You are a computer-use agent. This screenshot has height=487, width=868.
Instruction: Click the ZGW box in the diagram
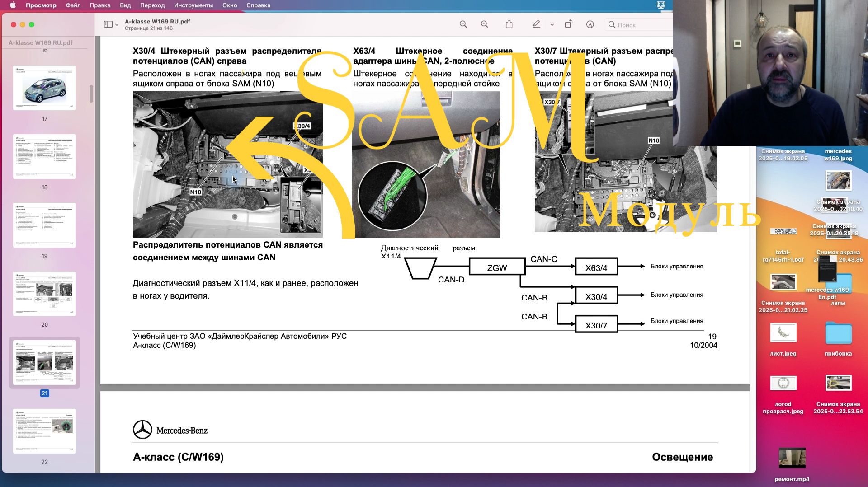tap(497, 267)
